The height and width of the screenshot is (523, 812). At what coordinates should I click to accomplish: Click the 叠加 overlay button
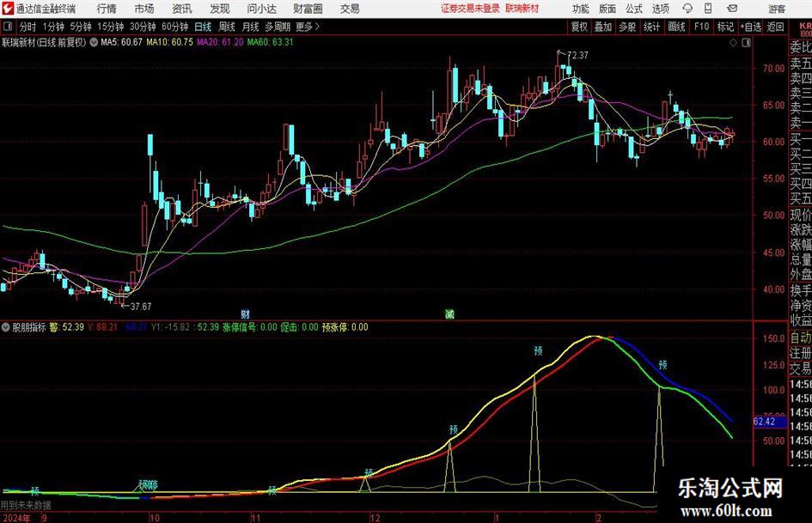603,27
